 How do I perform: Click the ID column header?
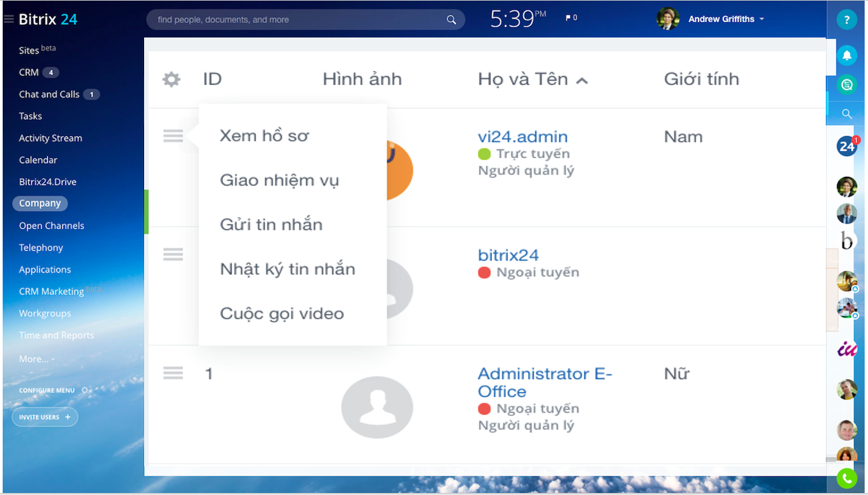(212, 79)
